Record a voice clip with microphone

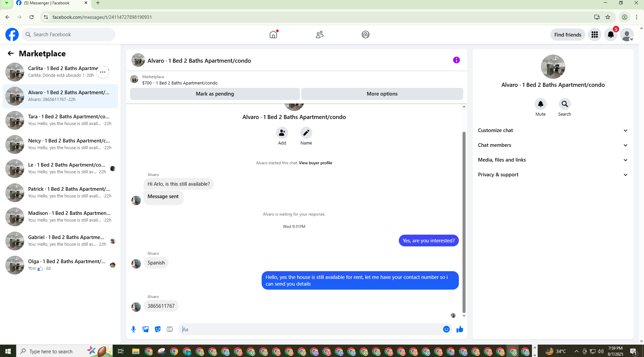(133, 329)
